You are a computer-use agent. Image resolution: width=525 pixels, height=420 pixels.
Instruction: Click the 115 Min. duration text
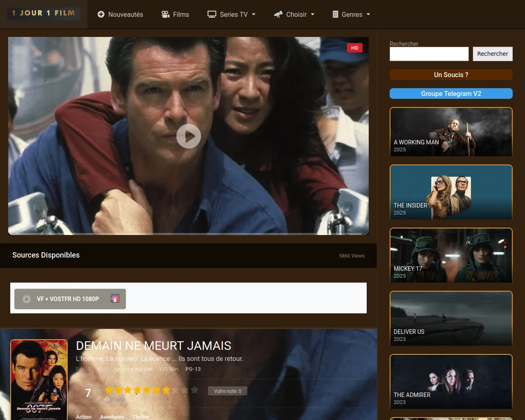169,369
